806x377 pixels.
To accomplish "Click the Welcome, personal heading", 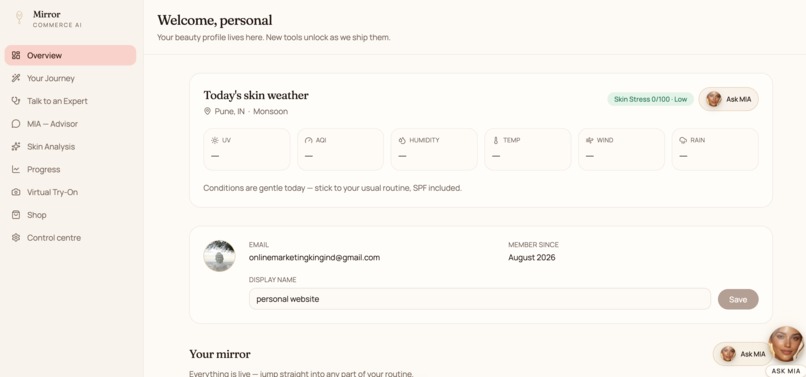I will point(215,20).
